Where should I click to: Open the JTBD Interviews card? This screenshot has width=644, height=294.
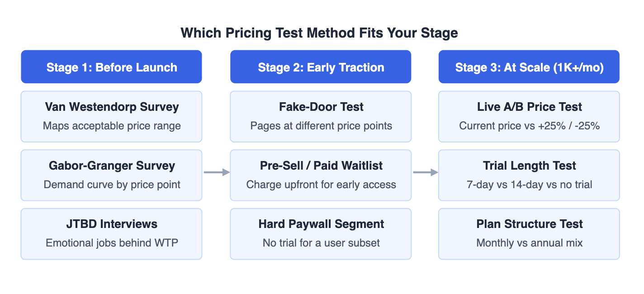[x=111, y=234]
